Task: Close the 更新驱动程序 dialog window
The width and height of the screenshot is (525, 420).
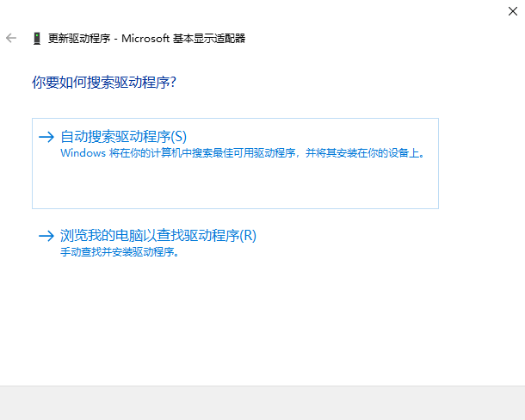Action: point(513,10)
